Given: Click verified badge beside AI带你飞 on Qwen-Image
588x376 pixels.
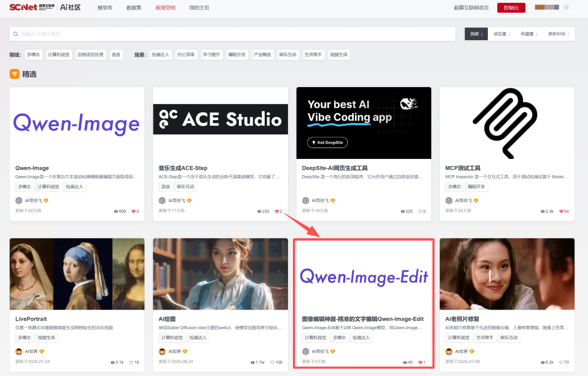Looking at the screenshot, I should (x=46, y=201).
